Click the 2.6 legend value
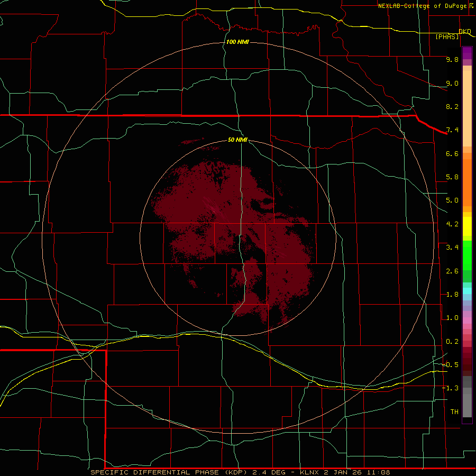This screenshot has height=476, width=476. point(452,271)
